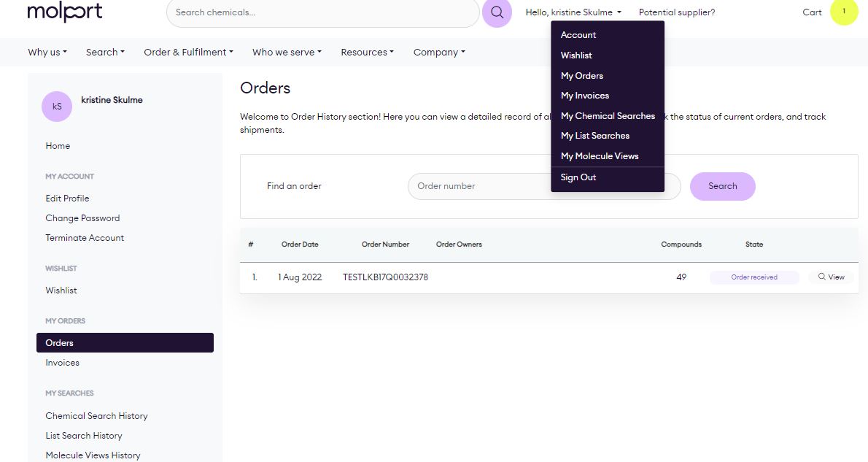Open Edit Profile from the sidebar

[x=67, y=198]
